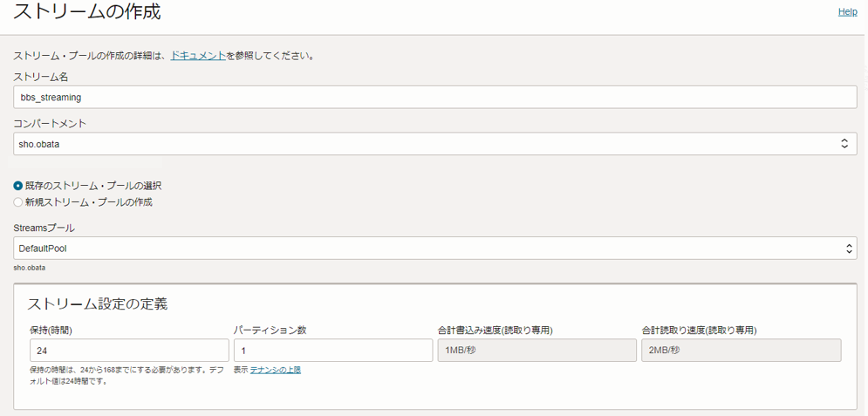Open the ドキュメント documentation link
The height and width of the screenshot is (416, 868).
click(198, 55)
